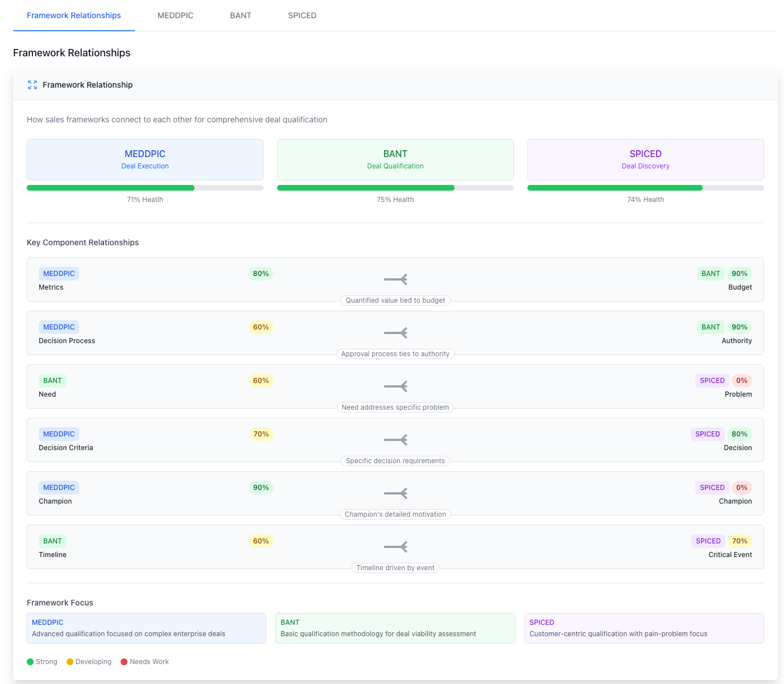Screen dimensions: 784x684
Task: Click the MEDDPIC 71% health progress bar
Action: tap(145, 187)
